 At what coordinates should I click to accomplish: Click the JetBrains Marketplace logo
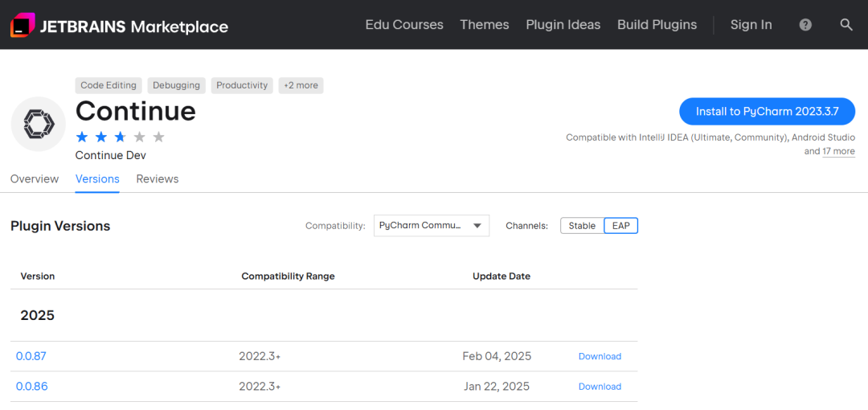pos(119,26)
